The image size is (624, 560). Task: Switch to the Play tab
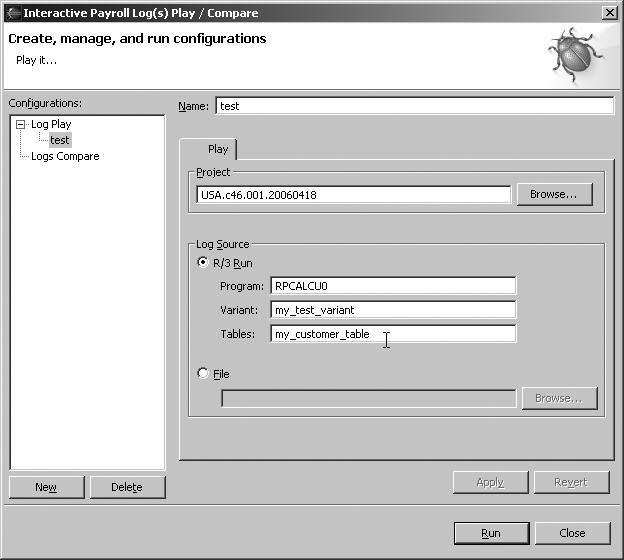[217, 149]
